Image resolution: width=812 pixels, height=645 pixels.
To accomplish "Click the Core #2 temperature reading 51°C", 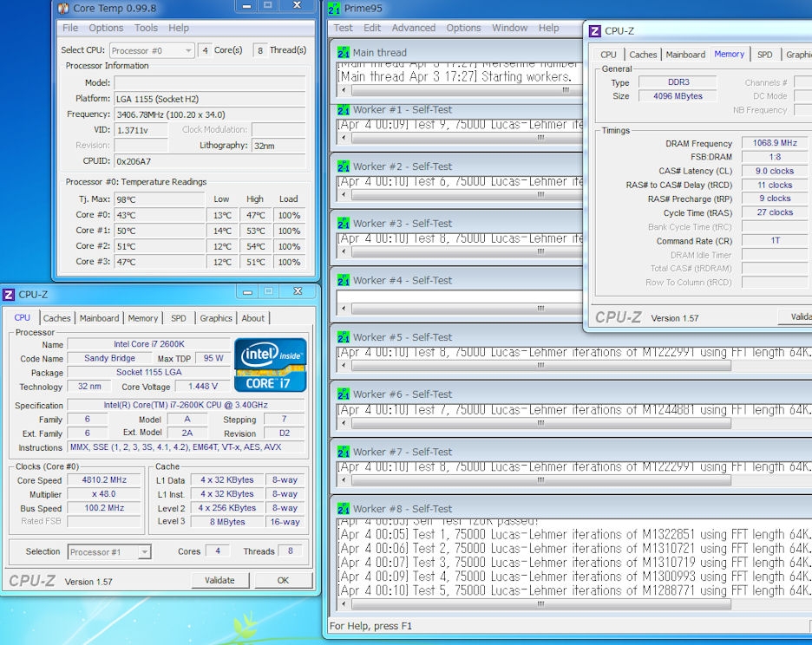I will [160, 246].
